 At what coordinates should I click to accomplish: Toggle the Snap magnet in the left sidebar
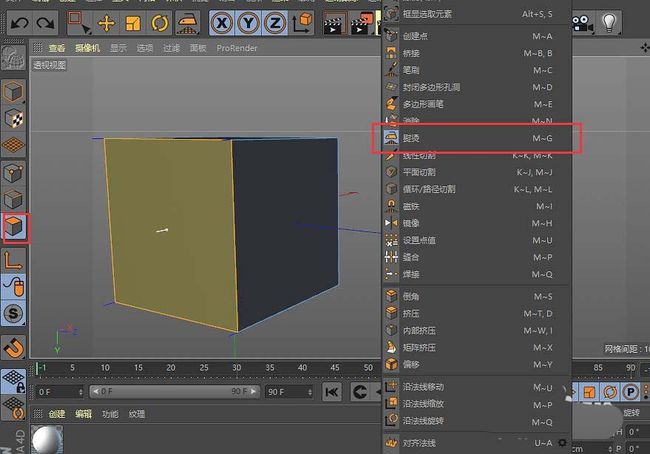click(x=14, y=347)
